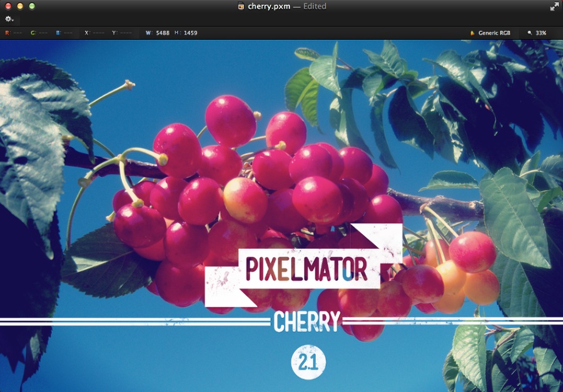Zoom the window with green button
This screenshot has height=392, width=563.
[x=32, y=6]
